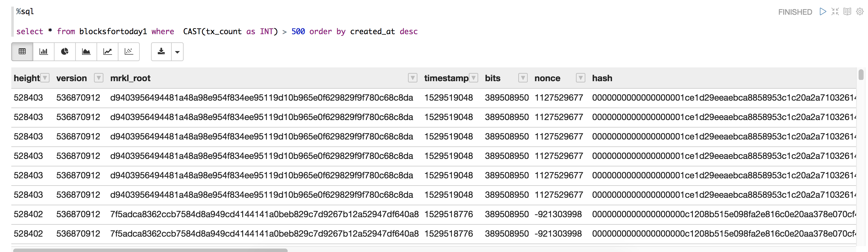Viewport: 868px width, 252px height.
Task: Show results as scatter chart
Action: point(129,51)
